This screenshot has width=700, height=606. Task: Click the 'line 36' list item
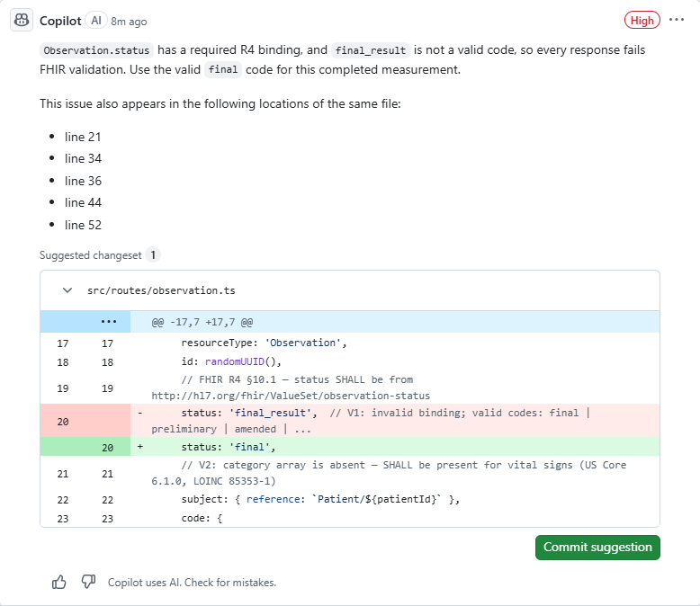pos(83,181)
